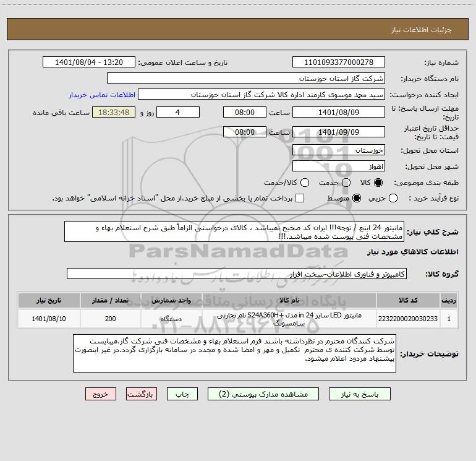Image resolution: width=476 pixels, height=461 pixels.
Task: Click the buyer name field شرکت گاز استان خوزستان
Action: (246, 78)
